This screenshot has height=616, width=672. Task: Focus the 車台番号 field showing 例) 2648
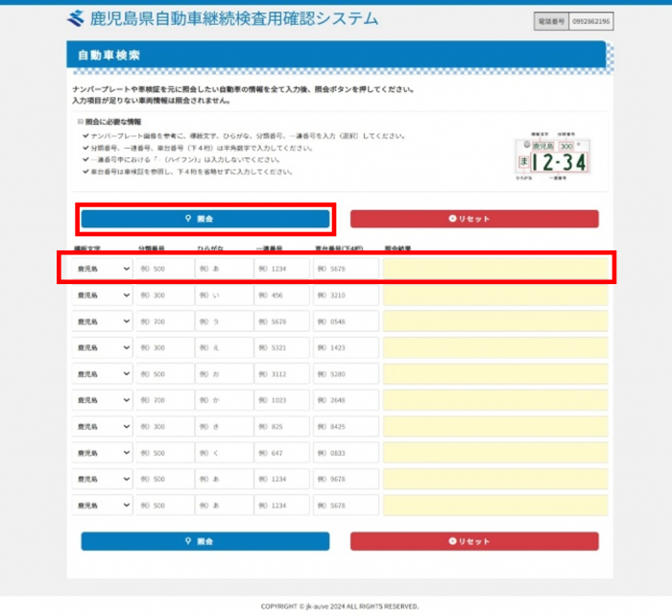(x=346, y=400)
